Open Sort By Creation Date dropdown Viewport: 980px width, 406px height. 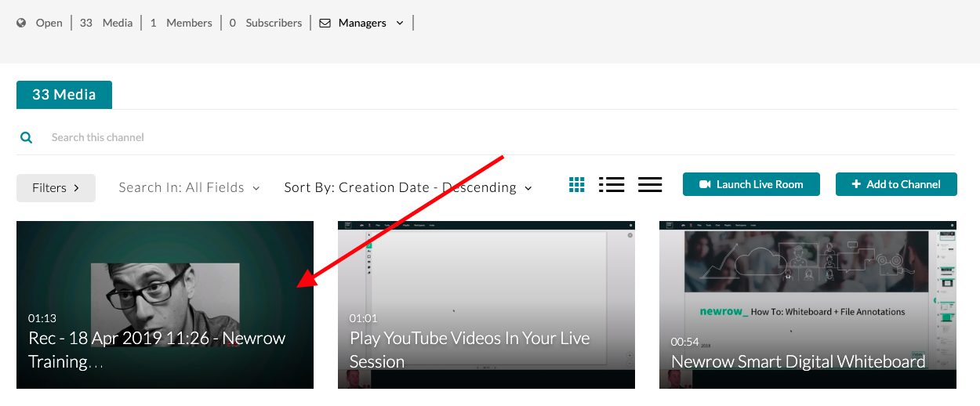[408, 187]
